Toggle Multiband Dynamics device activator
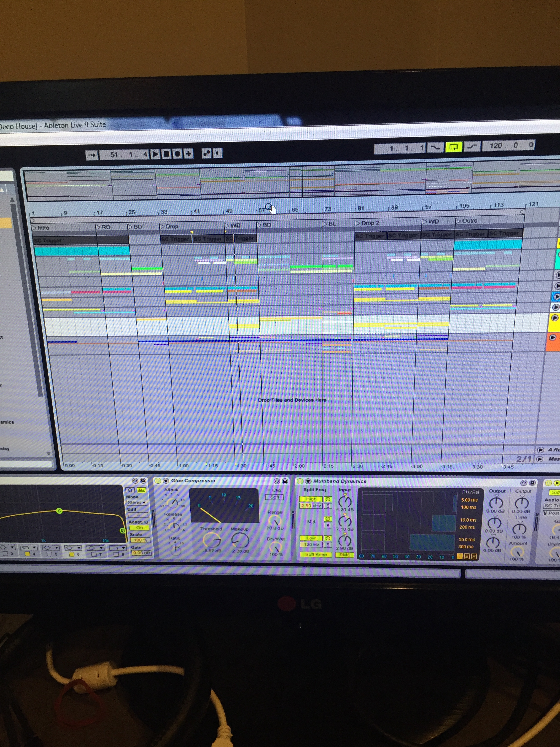The image size is (560, 747). point(300,481)
